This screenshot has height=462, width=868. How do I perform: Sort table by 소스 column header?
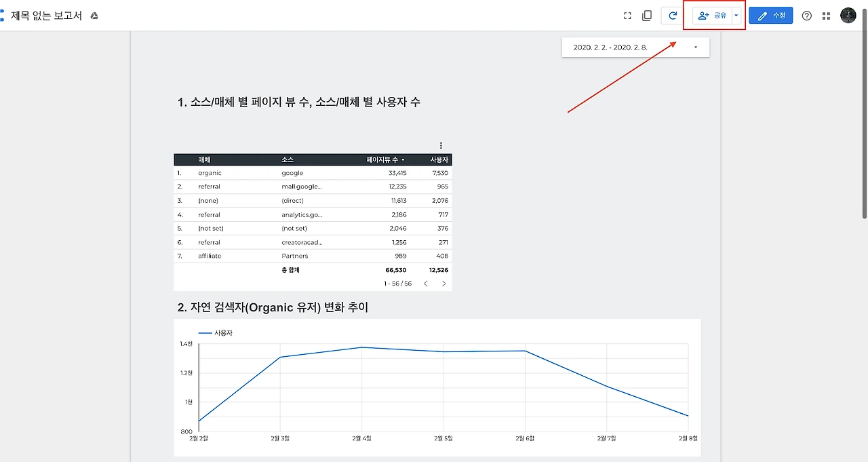[x=288, y=159]
